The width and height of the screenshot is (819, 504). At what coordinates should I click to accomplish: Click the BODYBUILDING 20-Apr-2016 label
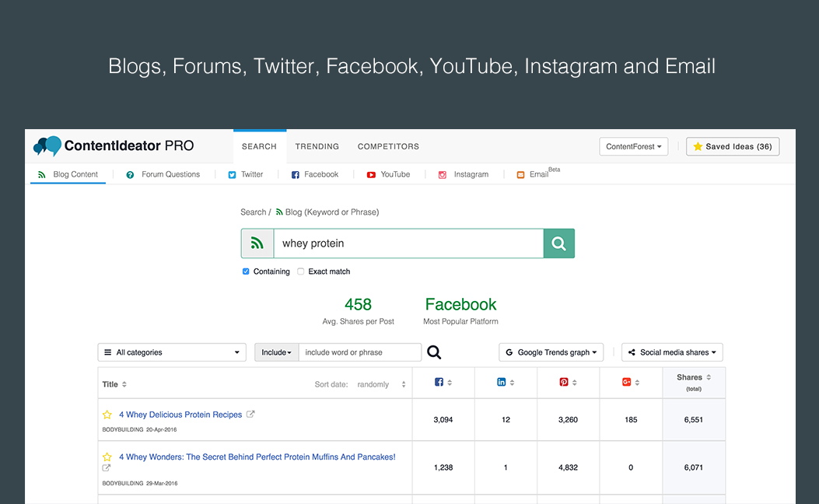139,430
